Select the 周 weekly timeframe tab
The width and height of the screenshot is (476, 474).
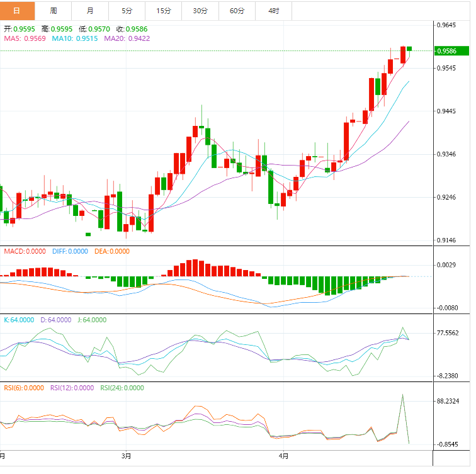pyautogui.click(x=53, y=11)
